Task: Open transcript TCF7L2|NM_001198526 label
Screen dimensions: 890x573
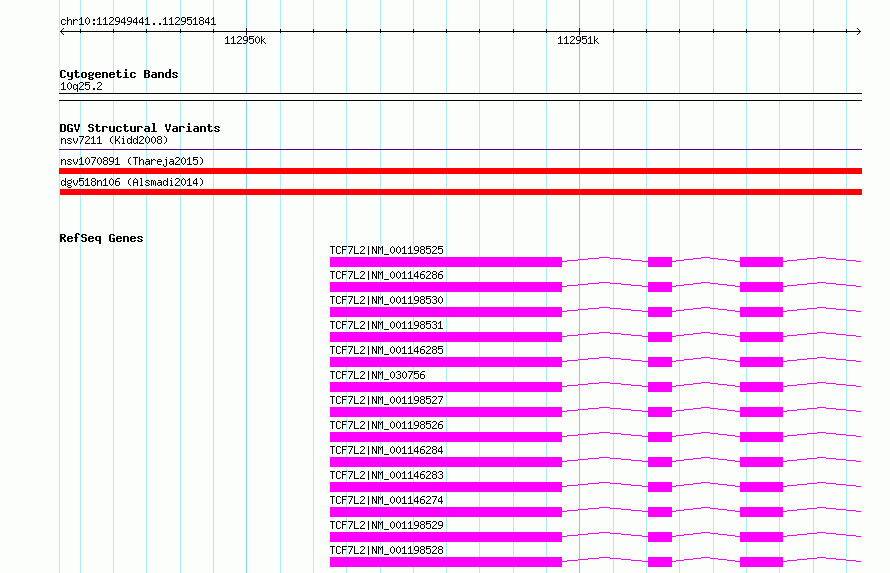Action: (x=387, y=425)
